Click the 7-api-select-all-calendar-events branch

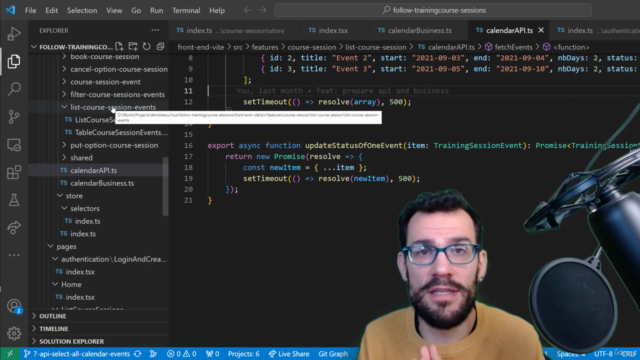coord(76,354)
